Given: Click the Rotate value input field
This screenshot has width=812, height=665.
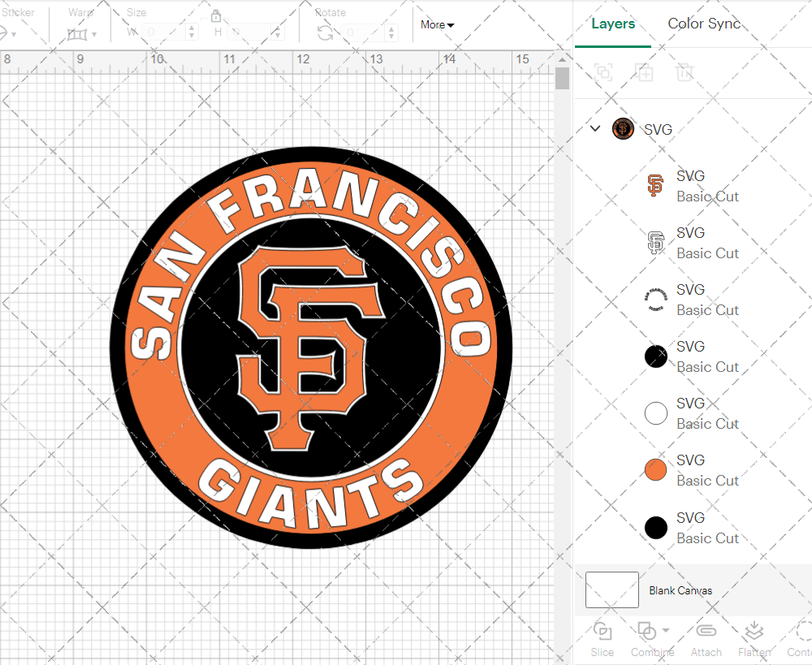Looking at the screenshot, I should pyautogui.click(x=364, y=32).
